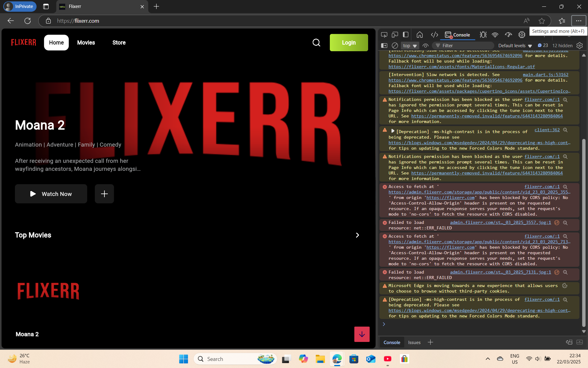
Task: Expand Top Movies with right chevron
Action: click(357, 235)
